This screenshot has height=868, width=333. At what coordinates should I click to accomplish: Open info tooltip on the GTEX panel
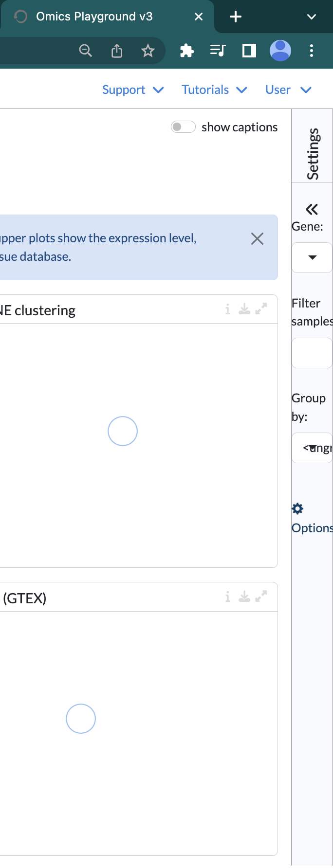coord(227,597)
